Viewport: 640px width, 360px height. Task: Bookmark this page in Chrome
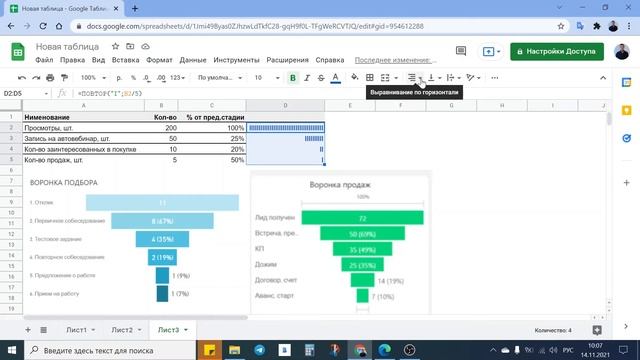[x=561, y=26]
